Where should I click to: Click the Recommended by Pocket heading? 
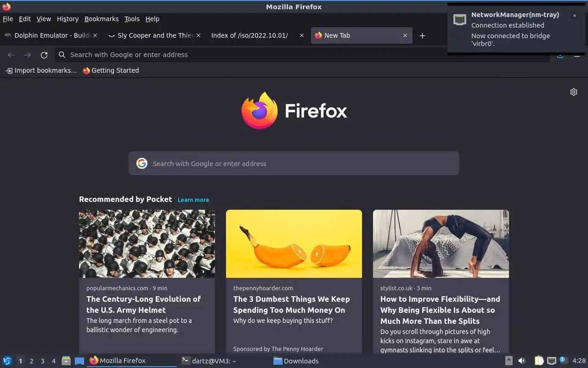125,199
